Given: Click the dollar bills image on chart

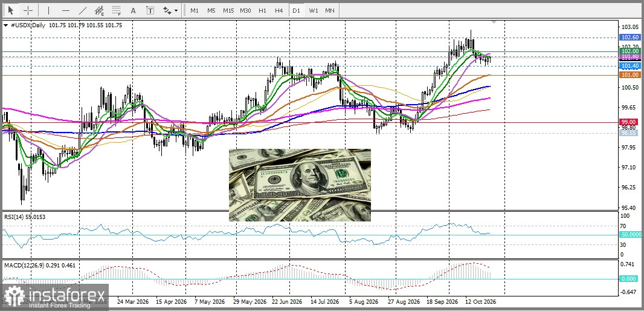Looking at the screenshot, I should (300, 185).
